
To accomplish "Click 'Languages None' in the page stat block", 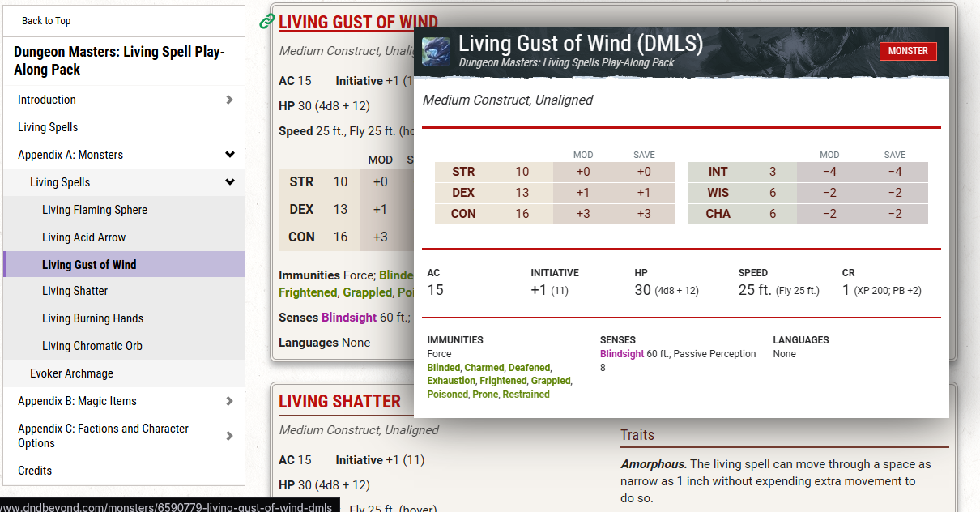I will point(324,343).
